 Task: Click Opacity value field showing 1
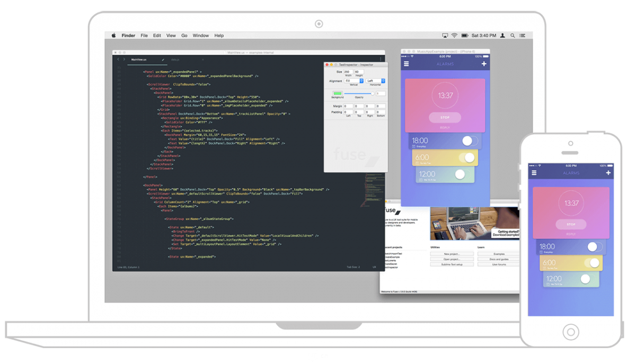pos(381,93)
